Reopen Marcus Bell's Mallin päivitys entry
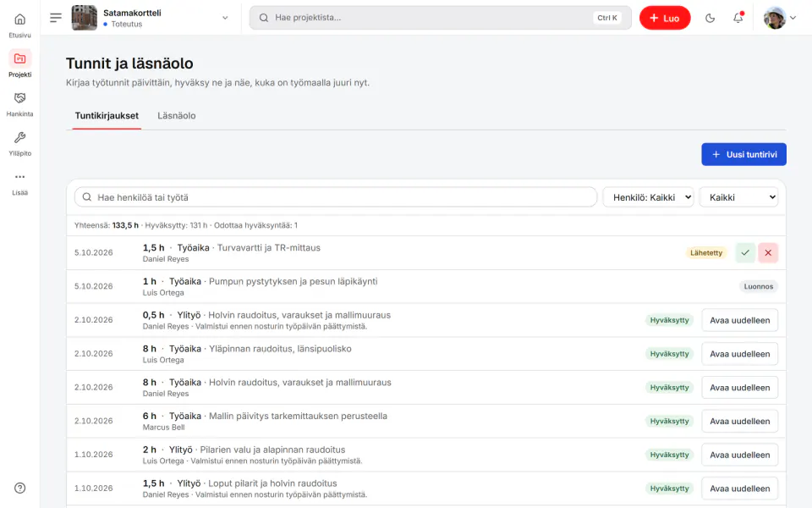 click(739, 422)
